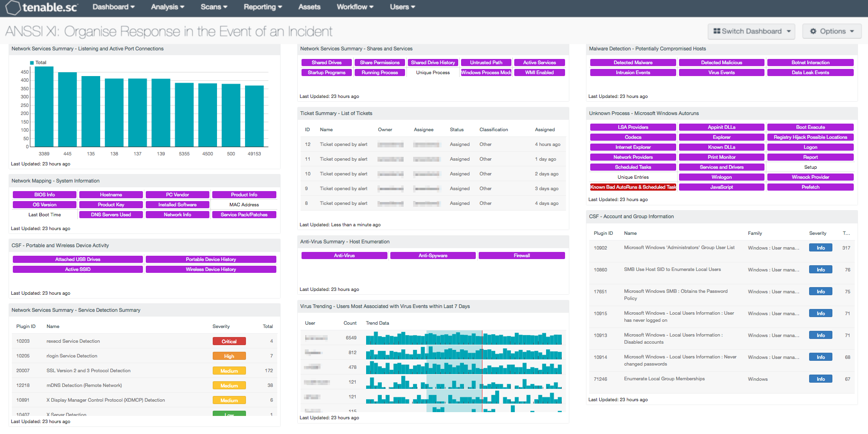Open the Shared Drive History cell

point(433,63)
